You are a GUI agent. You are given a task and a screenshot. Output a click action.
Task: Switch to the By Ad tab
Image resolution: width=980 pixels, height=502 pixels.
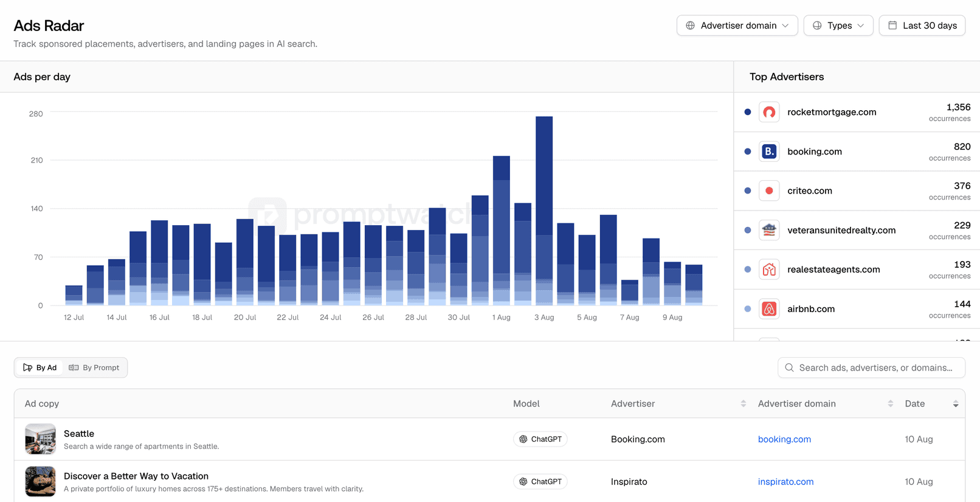(x=40, y=368)
